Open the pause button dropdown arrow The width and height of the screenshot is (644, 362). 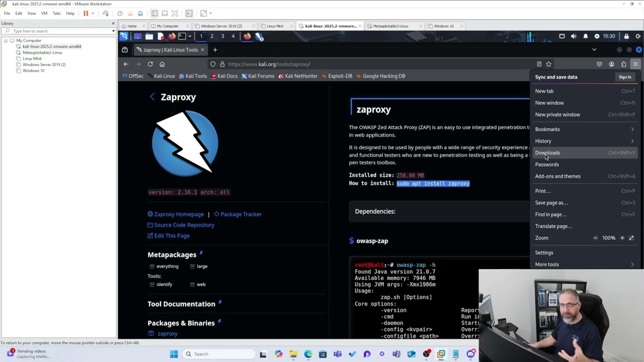coord(93,13)
